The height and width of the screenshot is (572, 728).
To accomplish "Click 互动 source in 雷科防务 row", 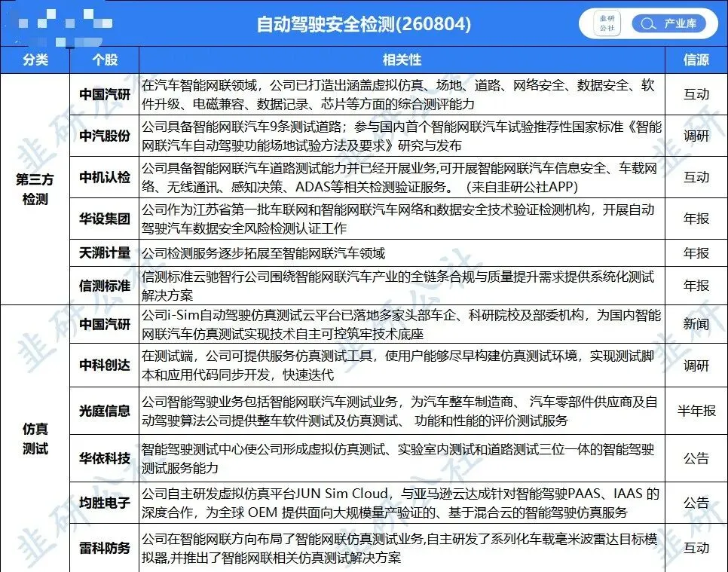I will (696, 549).
